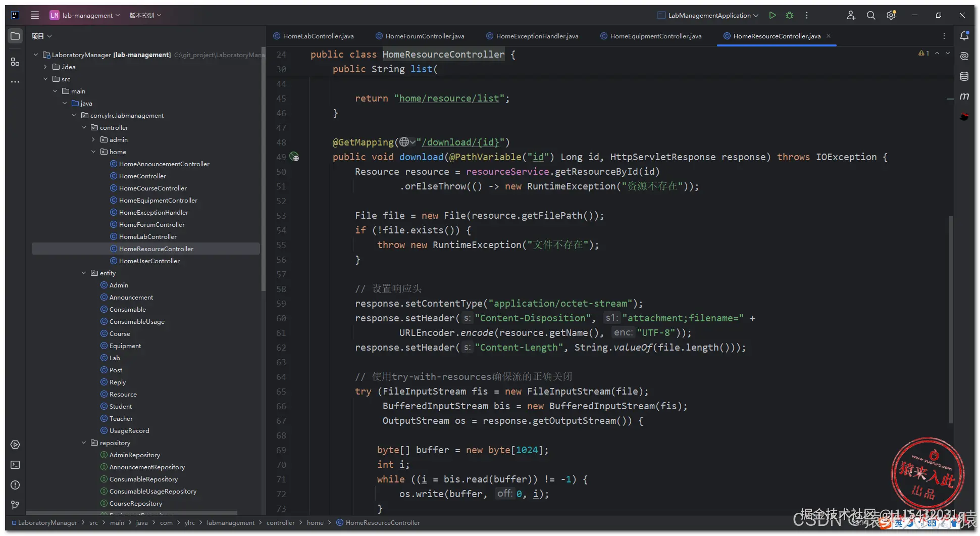Toggle the Project tool window folder button
This screenshot has height=536, width=980.
(x=15, y=36)
